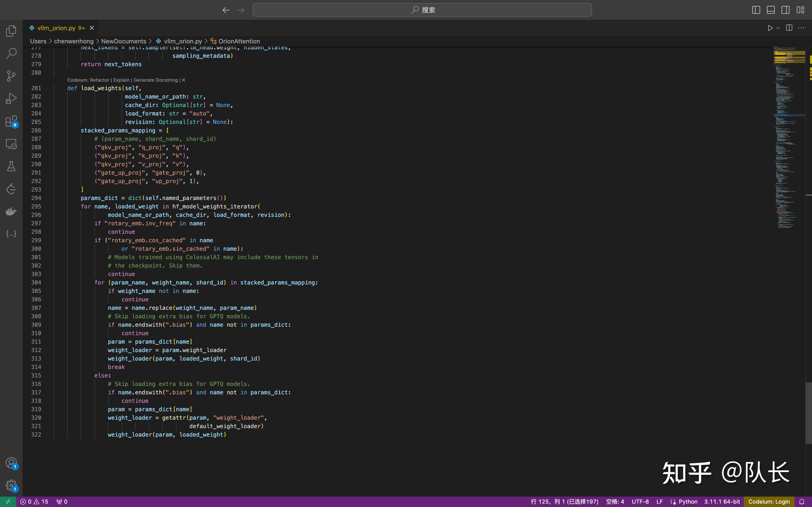Toggle the primary side bar layout button
The height and width of the screenshot is (507, 812).
pyautogui.click(x=756, y=10)
